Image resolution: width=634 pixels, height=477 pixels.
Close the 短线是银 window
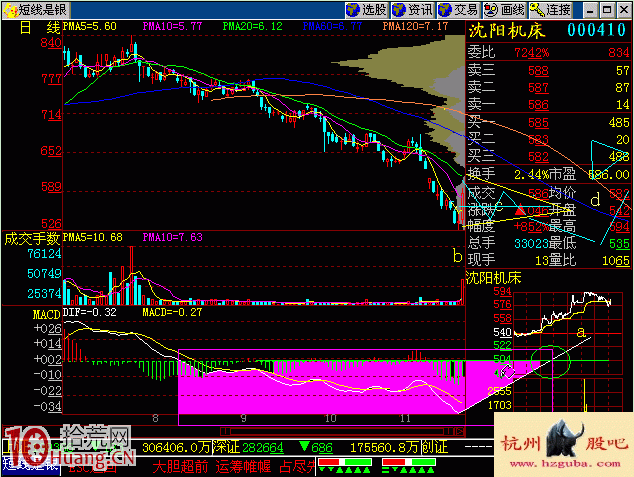(x=624, y=11)
